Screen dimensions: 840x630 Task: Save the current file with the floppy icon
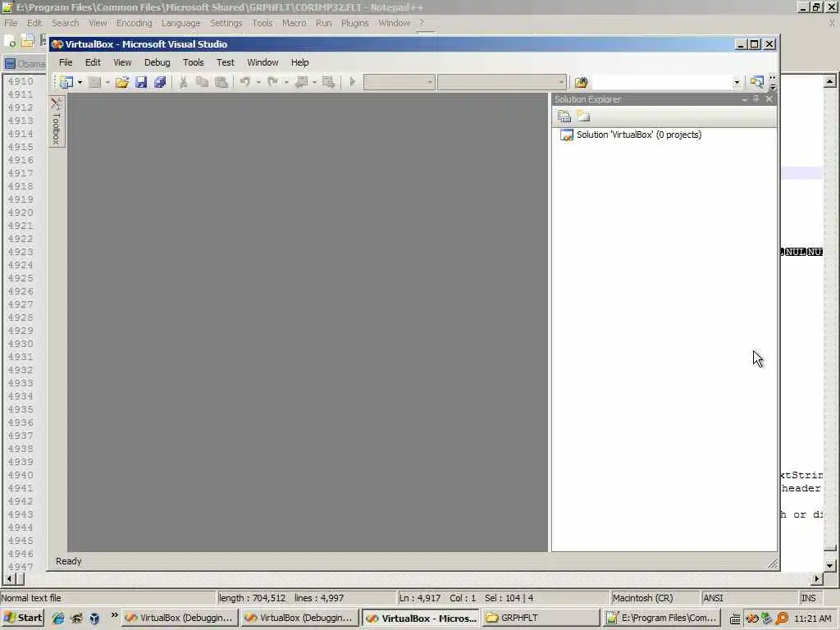[x=141, y=82]
